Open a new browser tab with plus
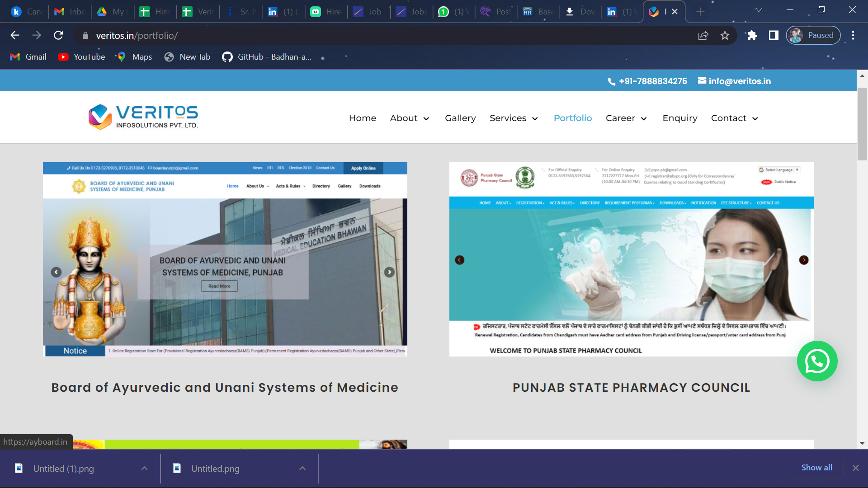Viewport: 868px width, 488px height. [700, 12]
